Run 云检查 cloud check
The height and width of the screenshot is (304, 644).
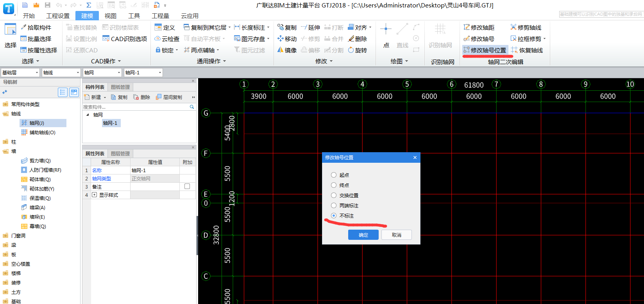tap(167, 39)
